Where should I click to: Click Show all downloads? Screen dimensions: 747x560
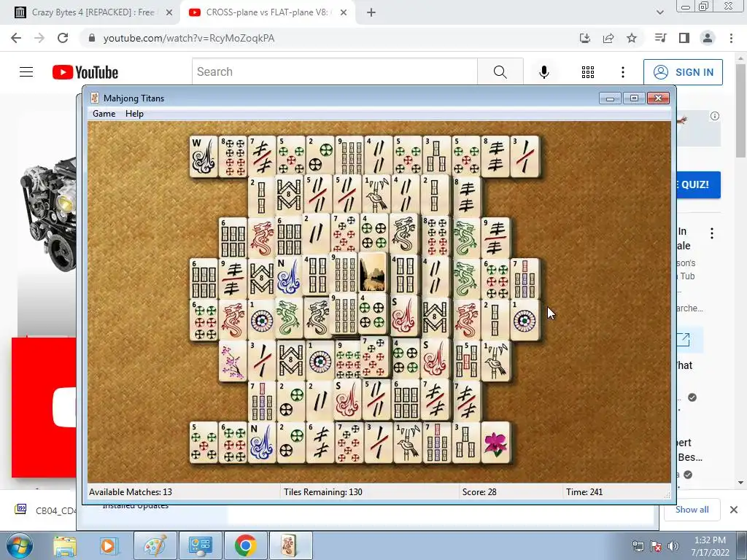tap(692, 510)
